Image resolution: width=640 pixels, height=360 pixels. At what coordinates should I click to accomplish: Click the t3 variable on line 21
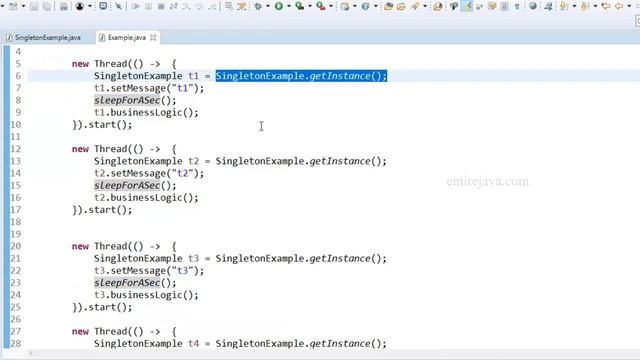(x=193, y=258)
